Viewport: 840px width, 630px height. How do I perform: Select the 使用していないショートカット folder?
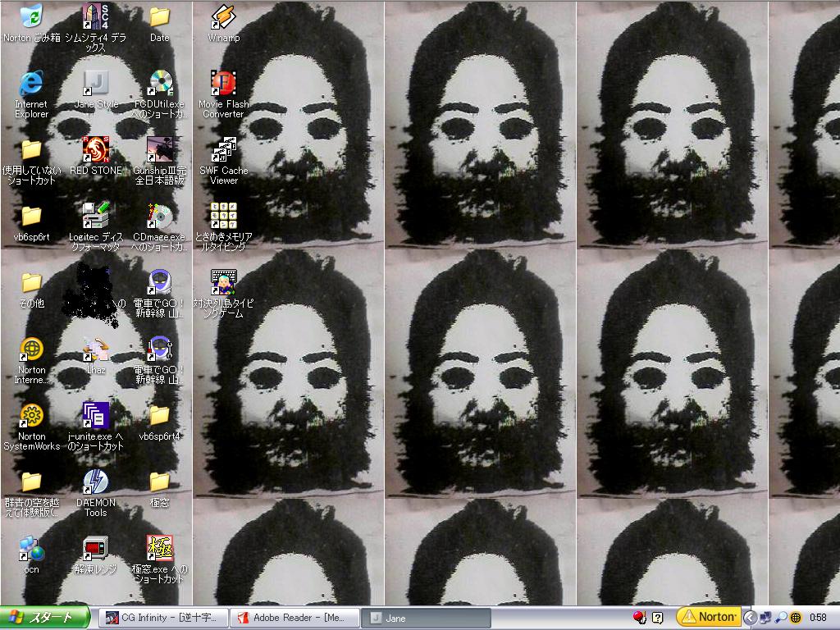(32, 149)
